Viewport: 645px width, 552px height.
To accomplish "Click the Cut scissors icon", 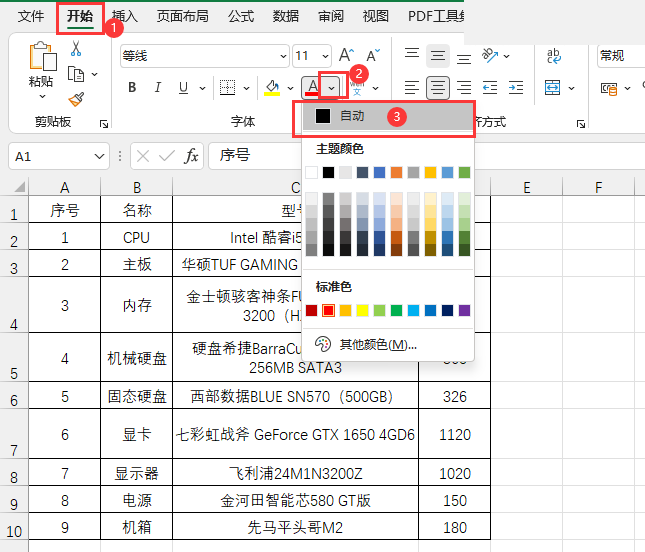I will click(76, 49).
